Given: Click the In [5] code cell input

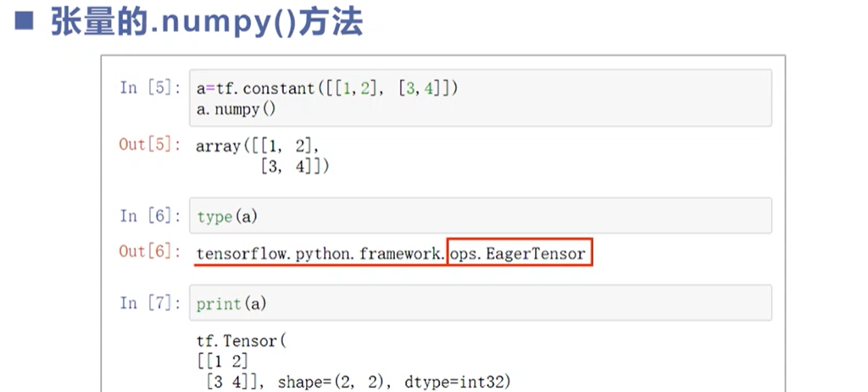Looking at the screenshot, I should coord(480,98).
